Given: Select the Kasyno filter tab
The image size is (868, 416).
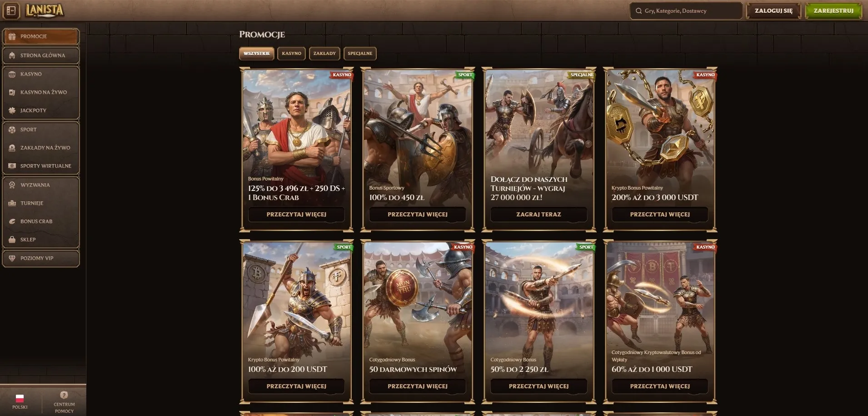Looking at the screenshot, I should point(291,54).
